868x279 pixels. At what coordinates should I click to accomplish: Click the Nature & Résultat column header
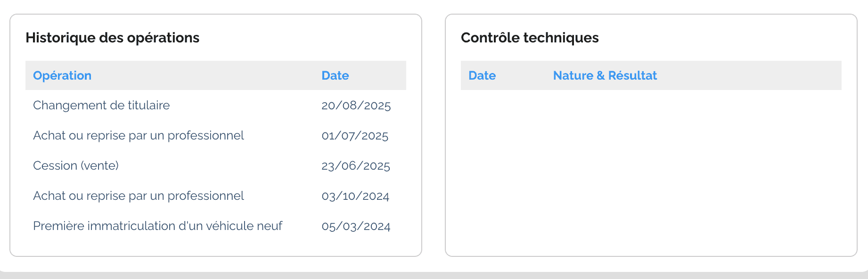605,75
